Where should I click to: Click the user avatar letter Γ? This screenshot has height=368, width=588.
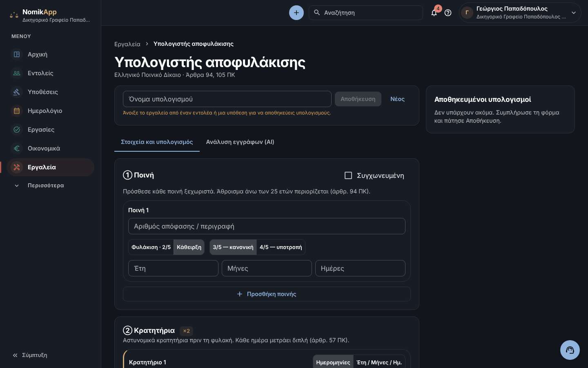pyautogui.click(x=467, y=13)
